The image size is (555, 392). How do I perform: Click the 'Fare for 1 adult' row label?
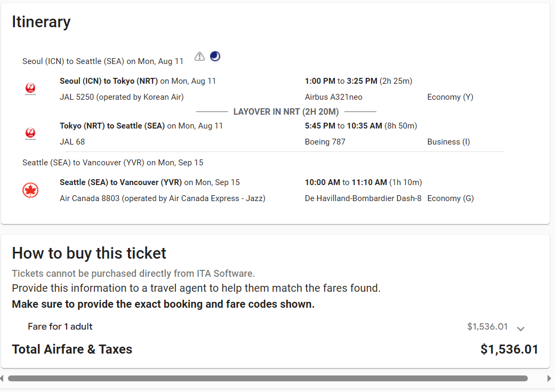pos(60,326)
